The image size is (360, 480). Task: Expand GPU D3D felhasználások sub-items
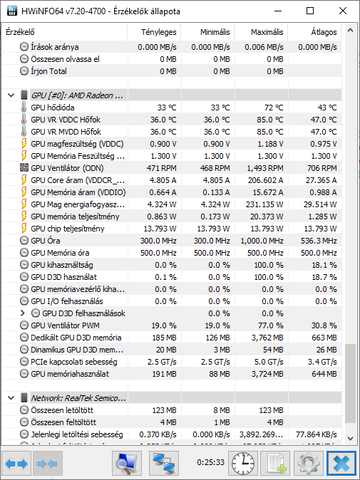(23, 313)
